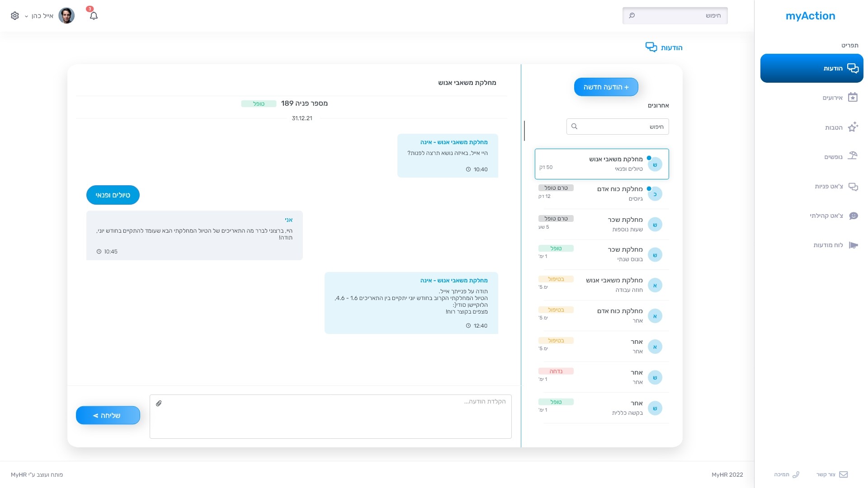This screenshot has width=868, height=488.
Task: Click the conversations list scrollbar handle
Action: coord(524,131)
